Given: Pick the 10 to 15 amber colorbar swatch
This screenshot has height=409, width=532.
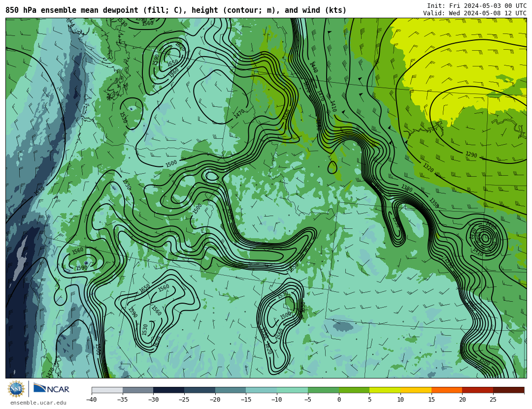Looking at the screenshot, I should [x=416, y=390].
